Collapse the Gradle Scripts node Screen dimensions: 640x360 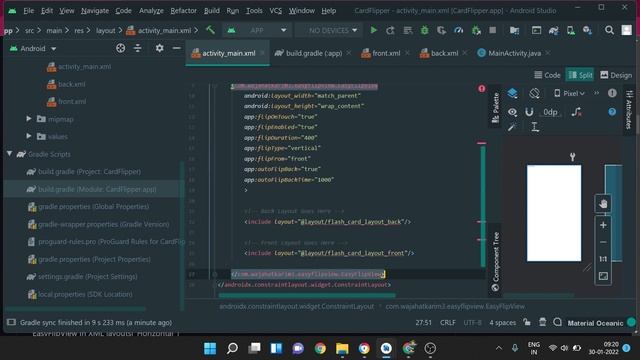[x=9, y=154]
